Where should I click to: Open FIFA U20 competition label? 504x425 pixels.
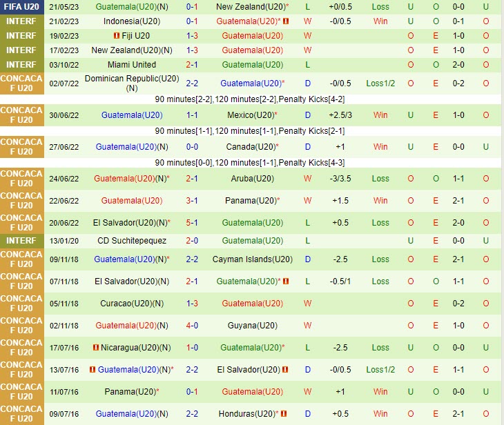(x=21, y=7)
